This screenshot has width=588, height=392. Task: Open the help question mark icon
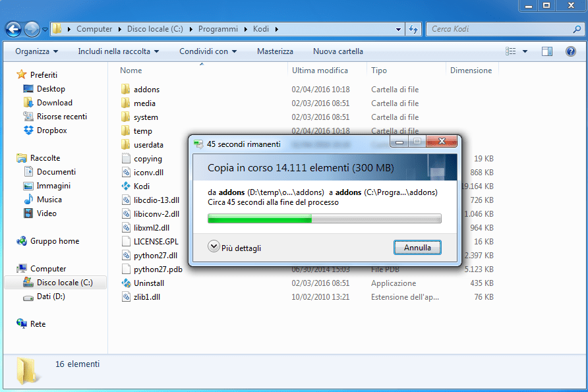(570, 51)
